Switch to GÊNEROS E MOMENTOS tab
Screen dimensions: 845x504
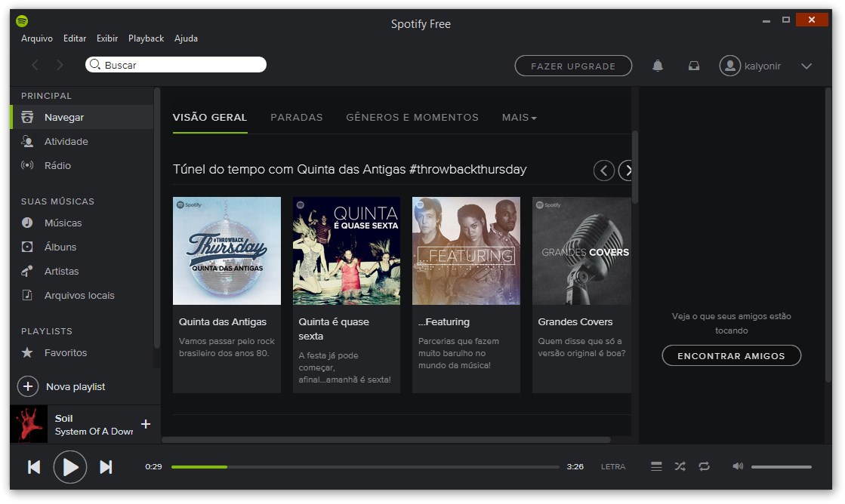coord(412,118)
